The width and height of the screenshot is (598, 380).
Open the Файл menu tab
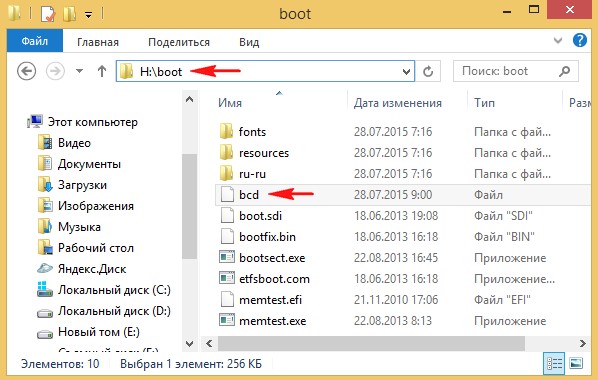(35, 41)
